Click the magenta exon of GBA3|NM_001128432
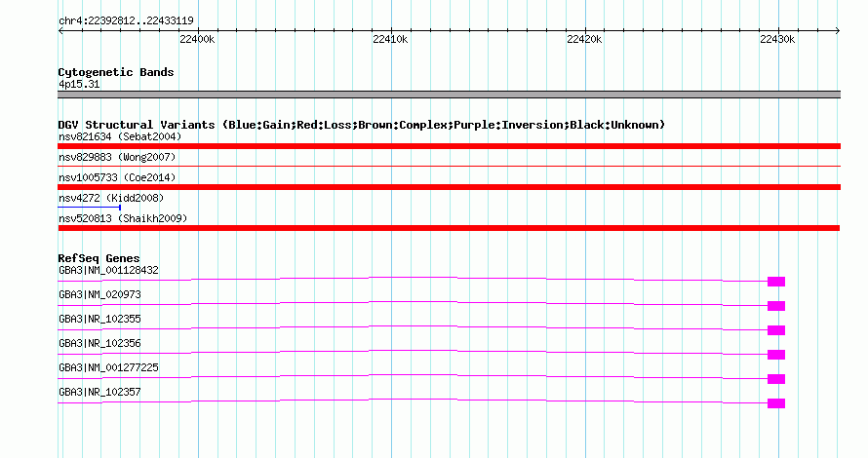Image resolution: width=868 pixels, height=458 pixels. point(776,282)
